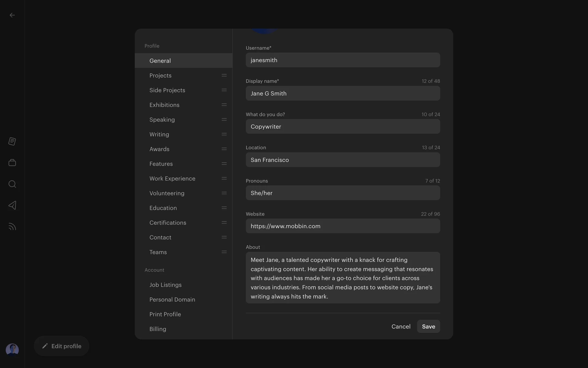588x368 pixels.
Task: Focus the Username input field
Action: [x=343, y=60]
